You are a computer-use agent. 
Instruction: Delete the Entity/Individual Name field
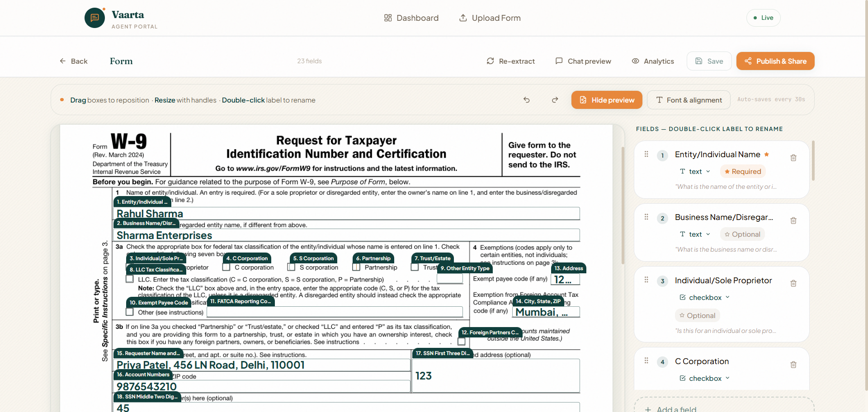pos(793,158)
